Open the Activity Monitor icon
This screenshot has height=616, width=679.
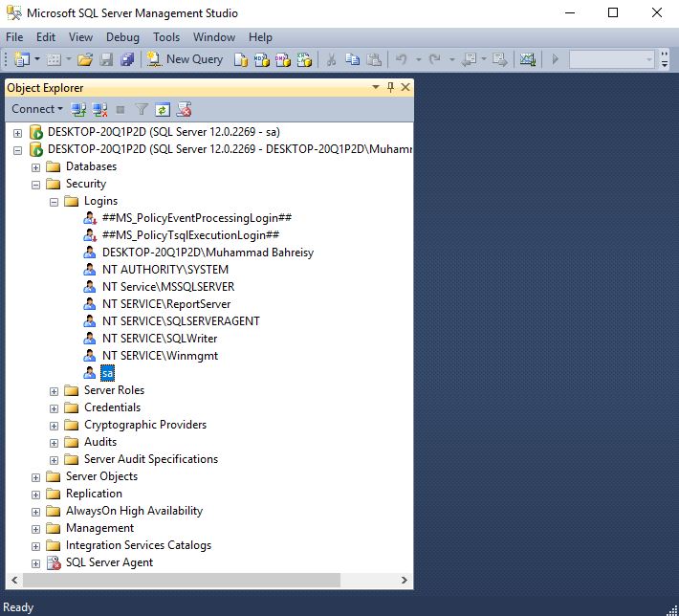tap(528, 59)
